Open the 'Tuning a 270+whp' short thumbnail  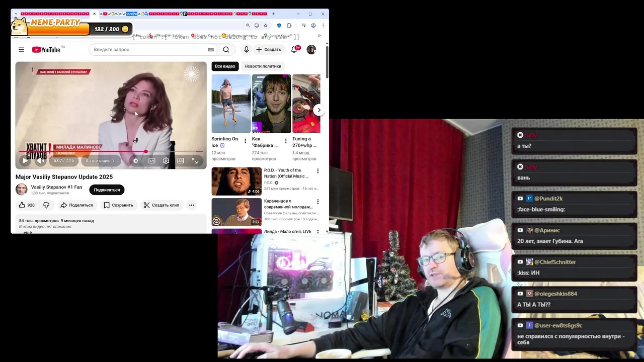[x=306, y=104]
